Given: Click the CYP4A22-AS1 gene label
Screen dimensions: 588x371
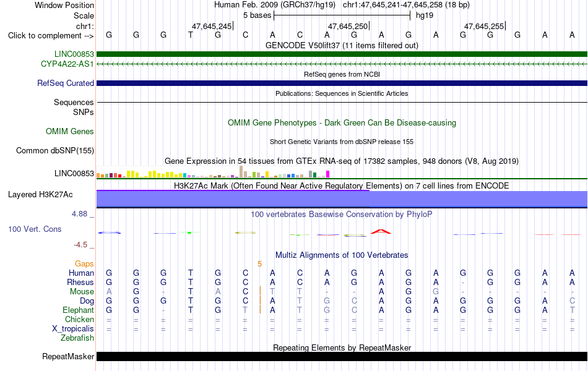Looking at the screenshot, I should tap(67, 64).
